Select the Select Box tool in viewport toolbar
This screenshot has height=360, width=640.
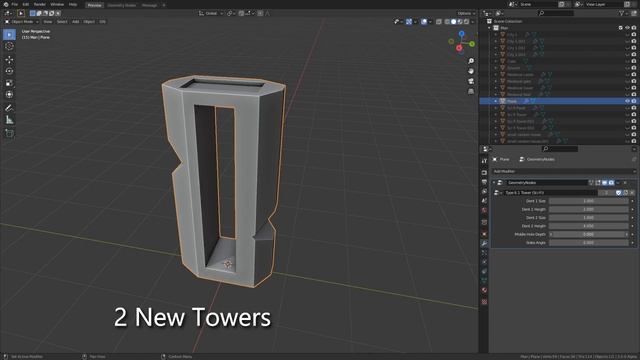point(9,35)
